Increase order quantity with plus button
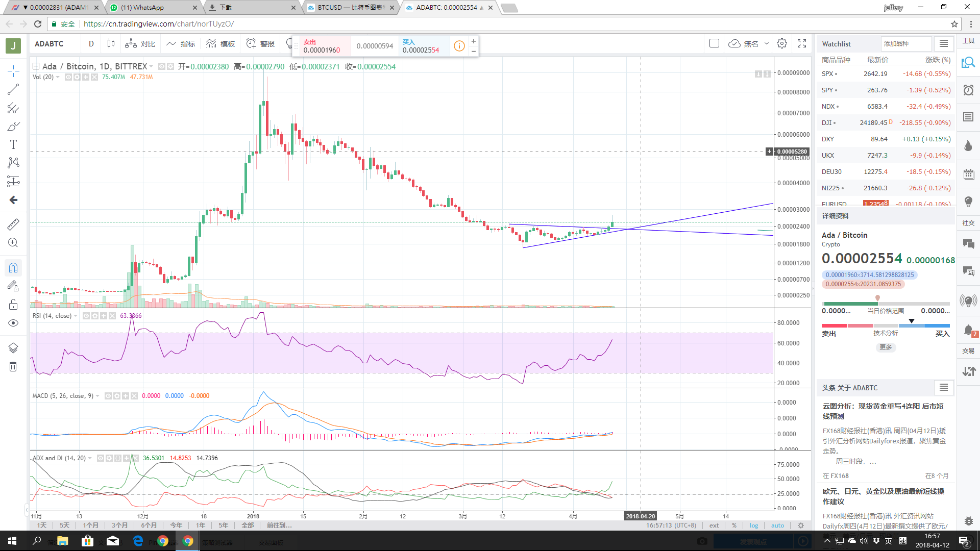The width and height of the screenshot is (980, 551). 474,41
